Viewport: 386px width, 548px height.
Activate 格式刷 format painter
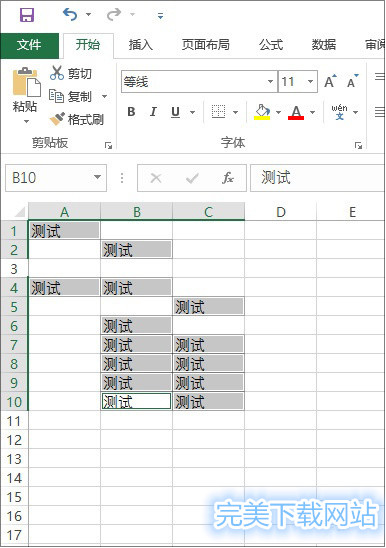click(x=77, y=120)
